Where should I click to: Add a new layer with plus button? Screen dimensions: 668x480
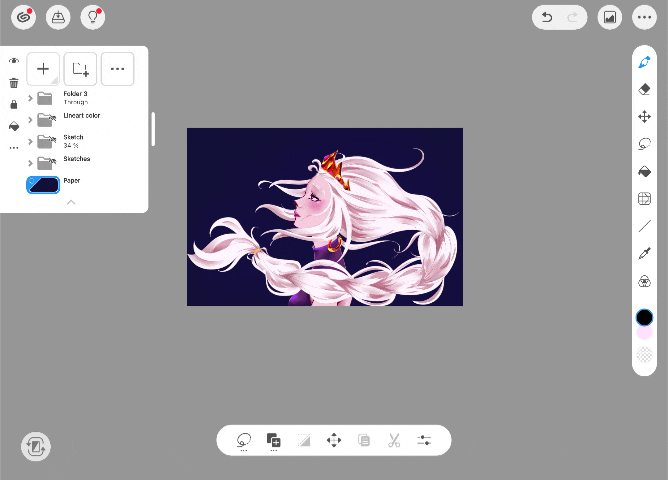pyautogui.click(x=43, y=69)
